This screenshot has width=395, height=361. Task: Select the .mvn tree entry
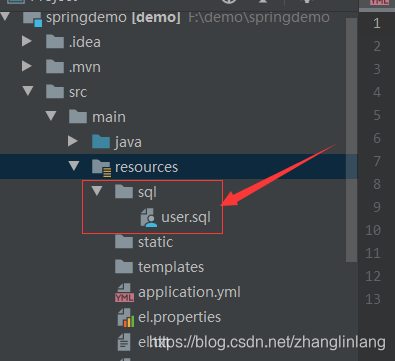click(85, 67)
